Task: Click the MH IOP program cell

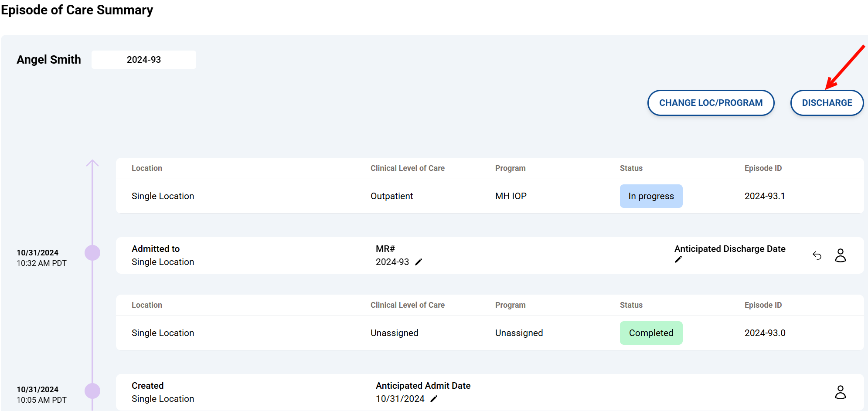Action: pos(511,196)
